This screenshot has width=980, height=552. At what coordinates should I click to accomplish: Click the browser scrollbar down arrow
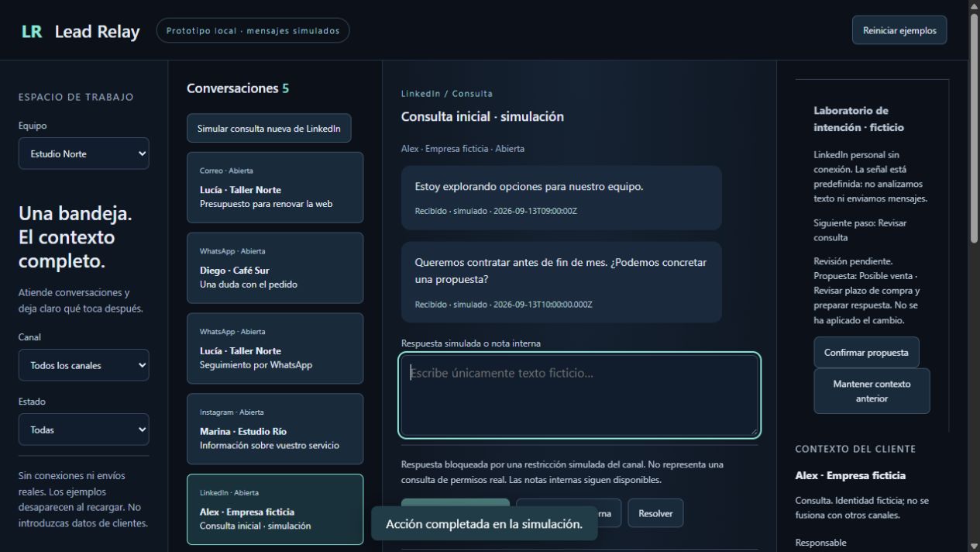pyautogui.click(x=974, y=546)
